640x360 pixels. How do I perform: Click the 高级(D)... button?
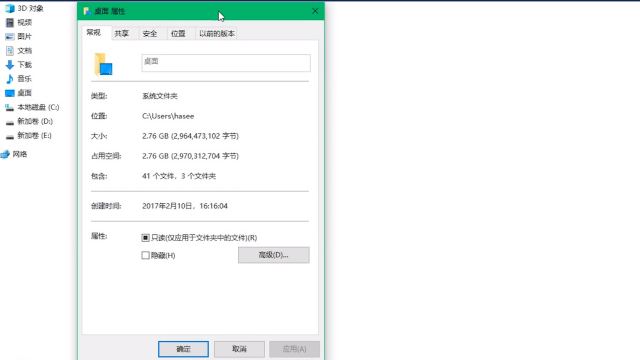click(273, 255)
